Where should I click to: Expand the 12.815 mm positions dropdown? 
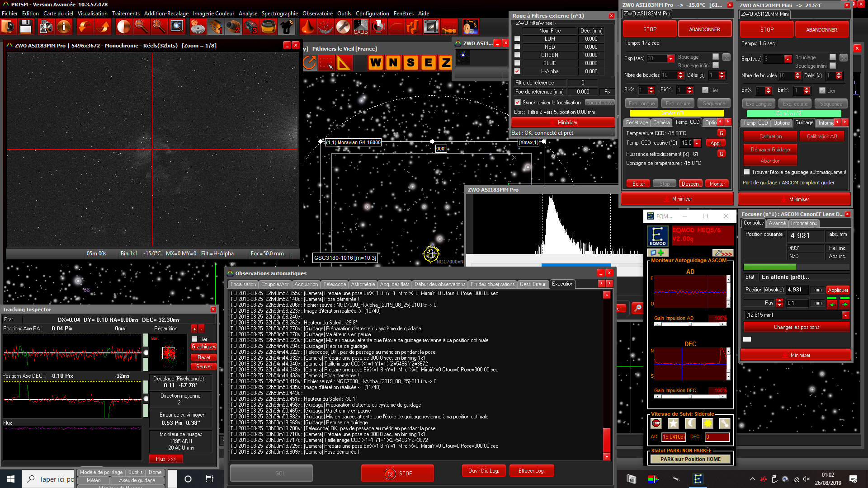point(845,315)
